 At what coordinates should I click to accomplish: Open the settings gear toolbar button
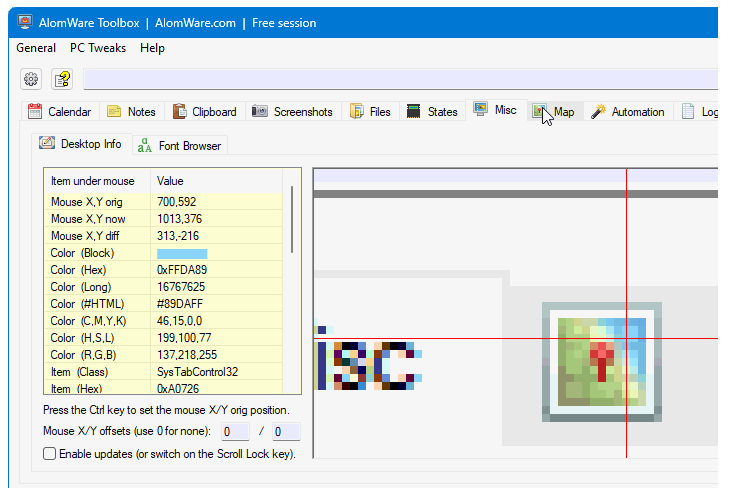click(31, 79)
